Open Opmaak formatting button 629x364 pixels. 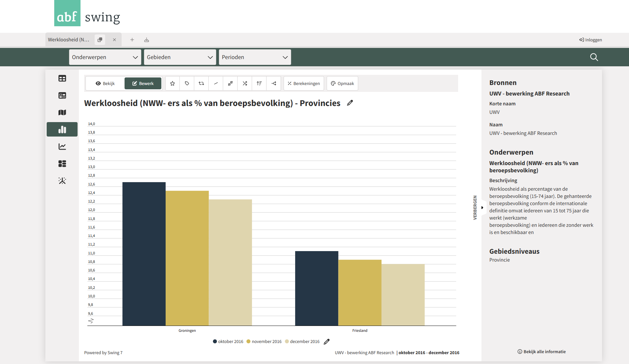[342, 83]
